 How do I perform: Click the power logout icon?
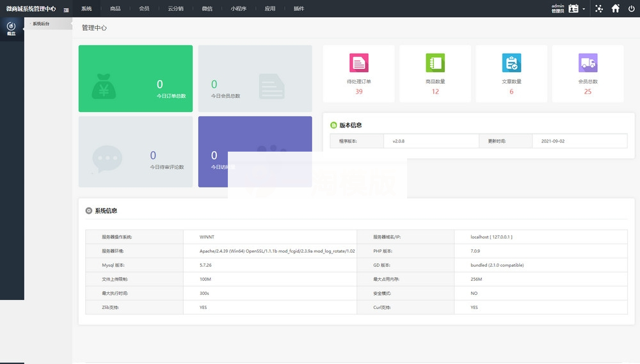pos(632,9)
